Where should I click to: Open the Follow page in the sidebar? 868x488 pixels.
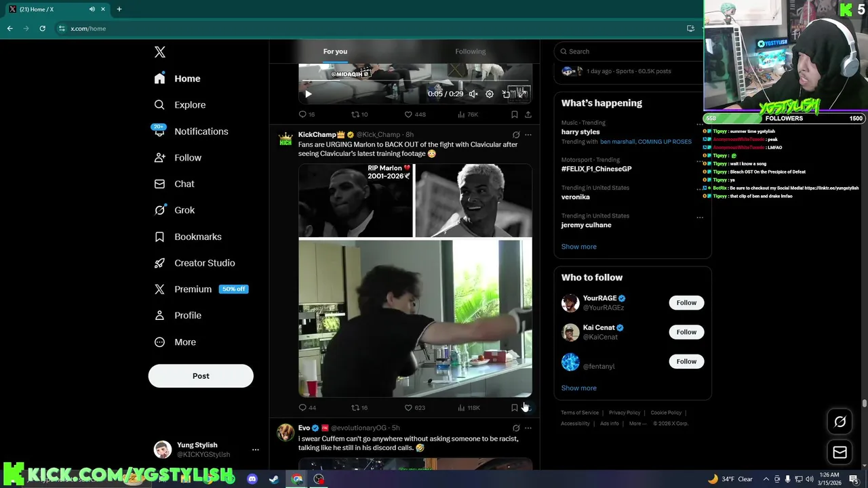(x=178, y=158)
